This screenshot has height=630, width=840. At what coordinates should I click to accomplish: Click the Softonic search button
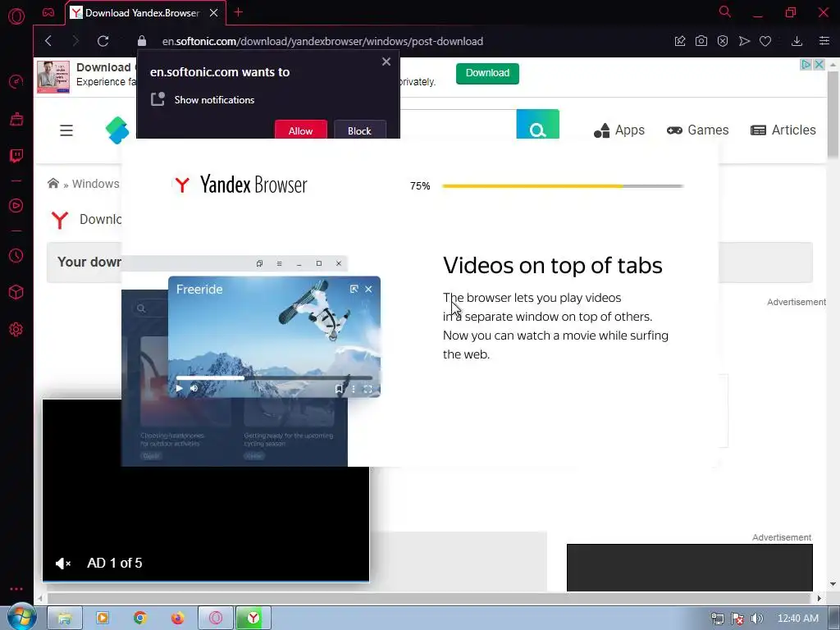click(x=538, y=125)
